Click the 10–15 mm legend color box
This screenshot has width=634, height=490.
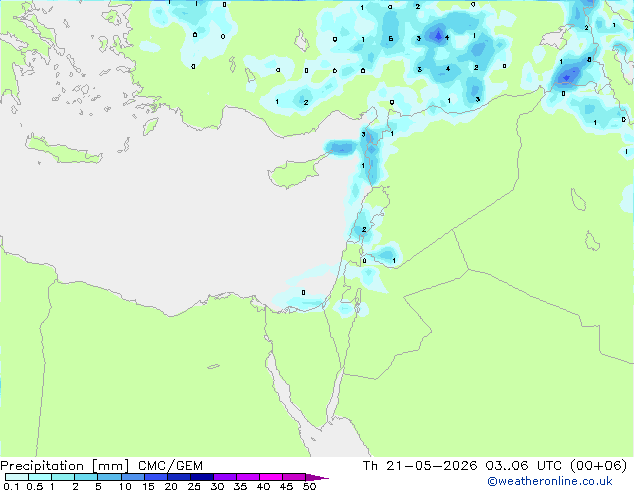pos(132,477)
